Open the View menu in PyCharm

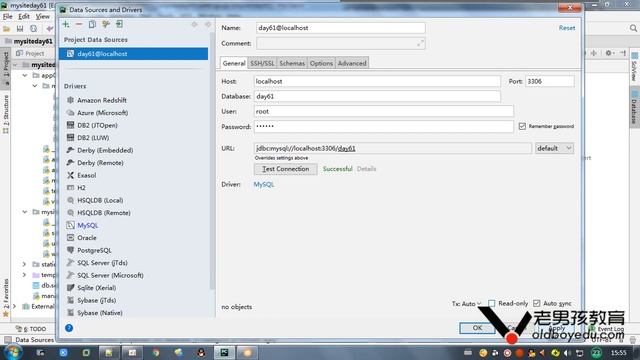pyautogui.click(x=42, y=16)
